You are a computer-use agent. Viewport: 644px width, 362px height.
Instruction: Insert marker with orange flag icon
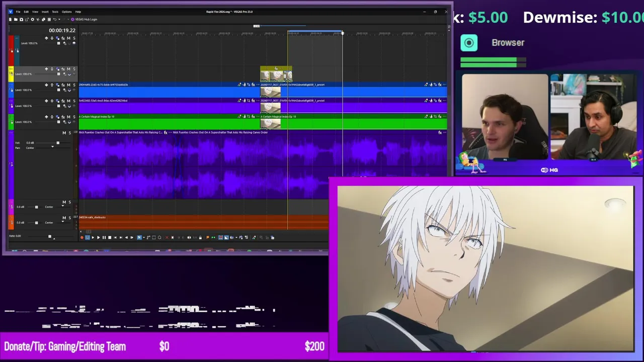pos(208,237)
